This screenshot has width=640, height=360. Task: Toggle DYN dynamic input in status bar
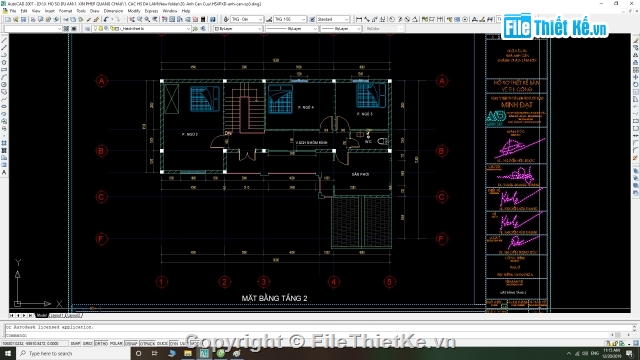[x=174, y=343]
